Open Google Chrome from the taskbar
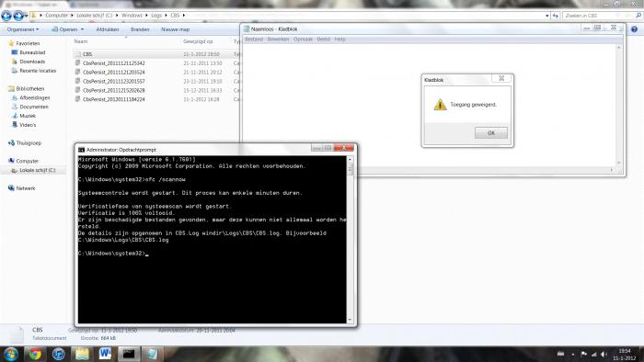 point(35,354)
